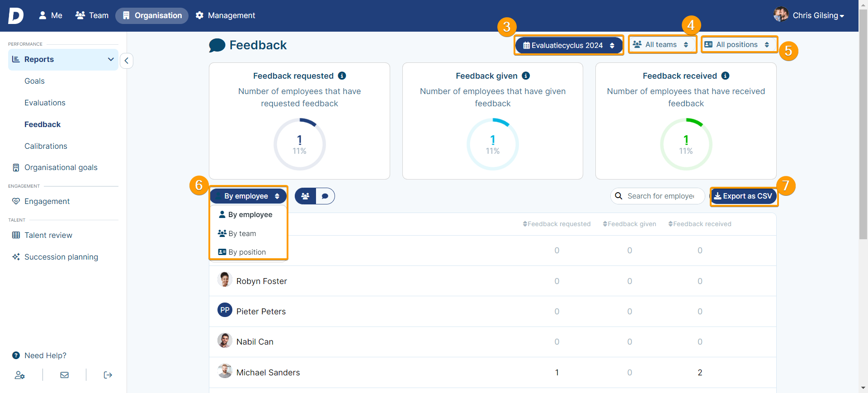Image resolution: width=868 pixels, height=393 pixels.
Task: Open Michael Sanders row
Action: coord(492,372)
